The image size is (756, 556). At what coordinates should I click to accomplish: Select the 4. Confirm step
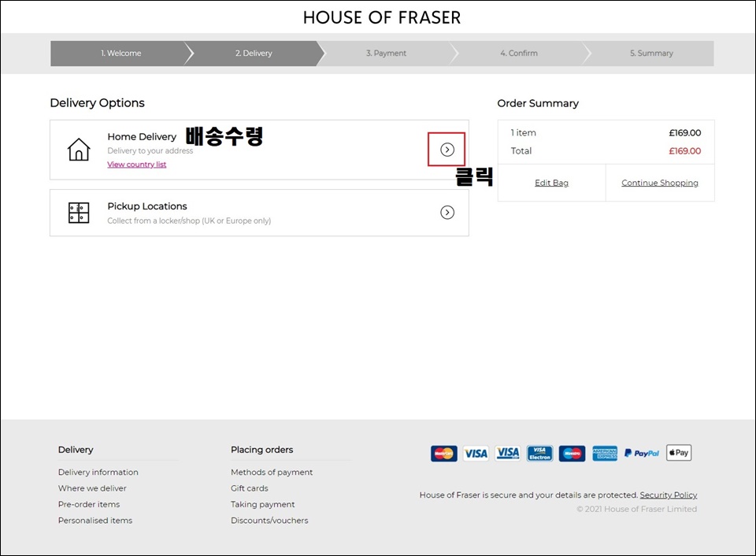click(519, 53)
